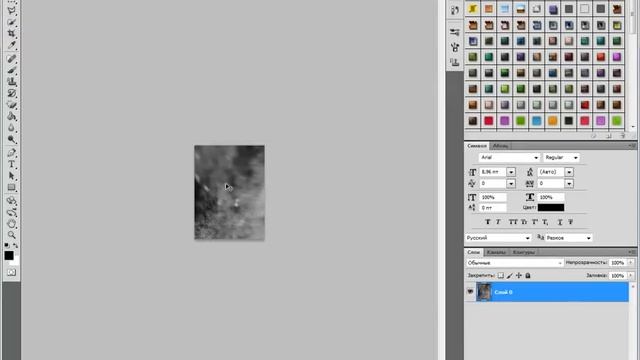The height and width of the screenshot is (360, 640).
Task: Select the Zoom tool in toolbar
Action: click(x=11, y=235)
